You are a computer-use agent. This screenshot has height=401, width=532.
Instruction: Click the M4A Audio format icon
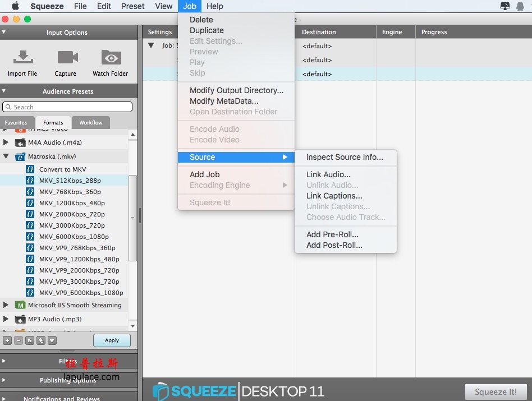click(20, 142)
